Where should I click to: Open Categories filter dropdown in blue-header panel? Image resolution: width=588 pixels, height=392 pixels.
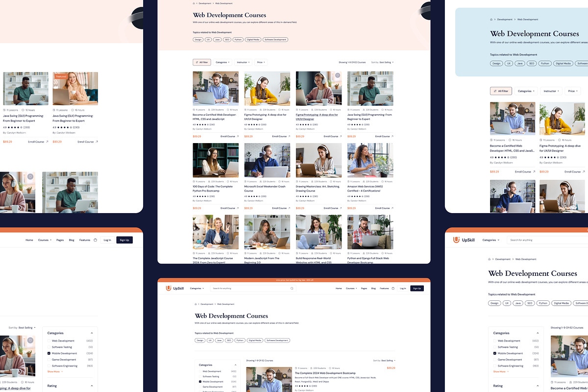pos(526,91)
